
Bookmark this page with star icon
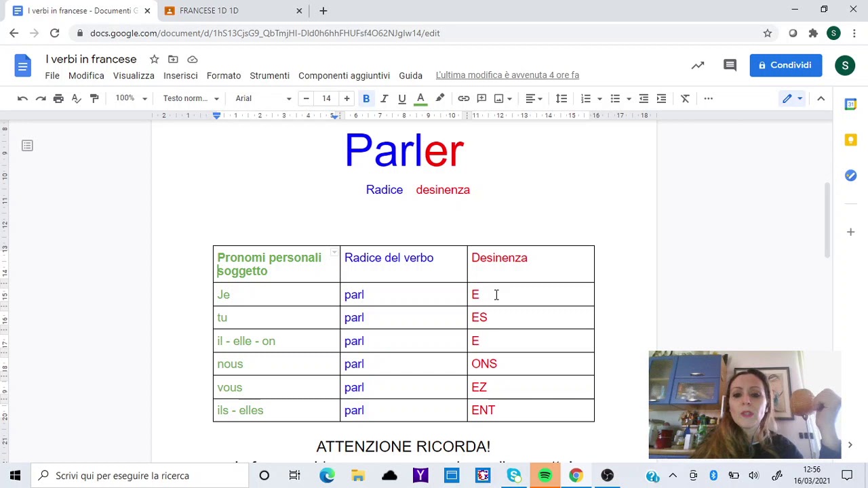(768, 33)
